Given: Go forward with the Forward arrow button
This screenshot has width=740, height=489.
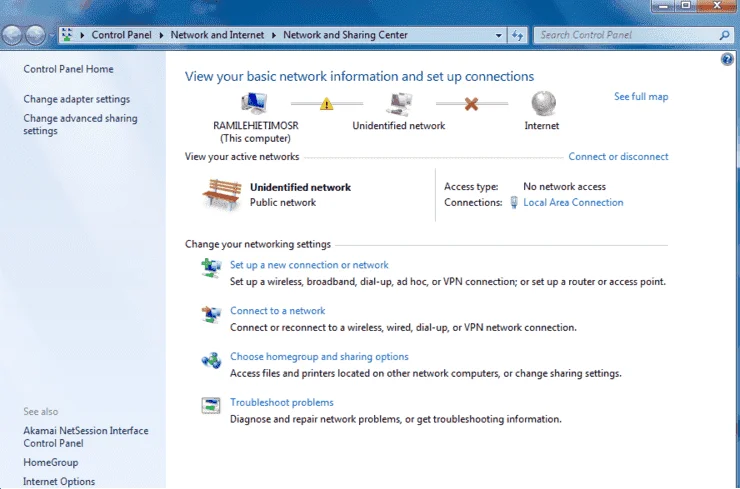Looking at the screenshot, I should (35, 35).
